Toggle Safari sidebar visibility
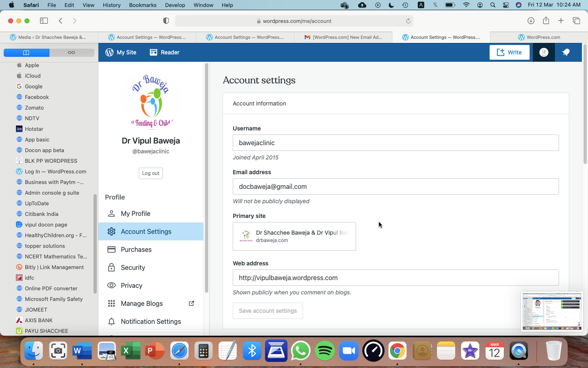The width and height of the screenshot is (588, 368). point(44,21)
